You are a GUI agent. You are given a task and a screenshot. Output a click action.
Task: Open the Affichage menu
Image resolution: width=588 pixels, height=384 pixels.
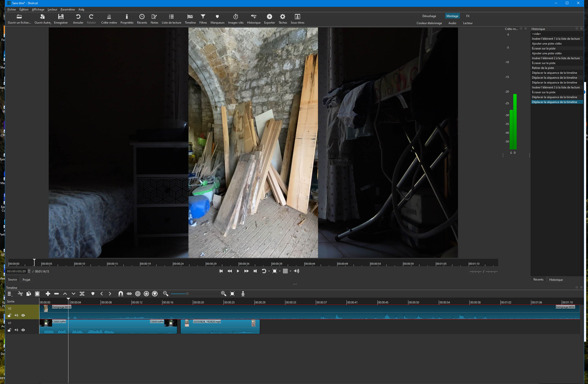click(x=38, y=9)
